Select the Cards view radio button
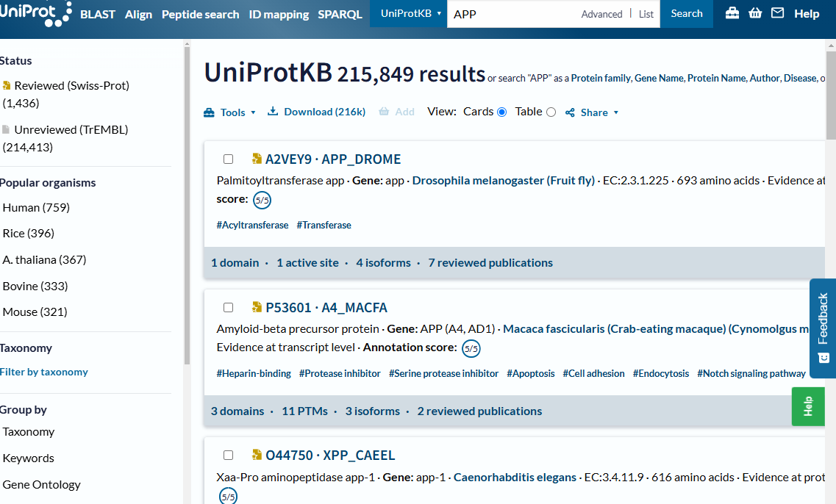The image size is (836, 504). 502,112
